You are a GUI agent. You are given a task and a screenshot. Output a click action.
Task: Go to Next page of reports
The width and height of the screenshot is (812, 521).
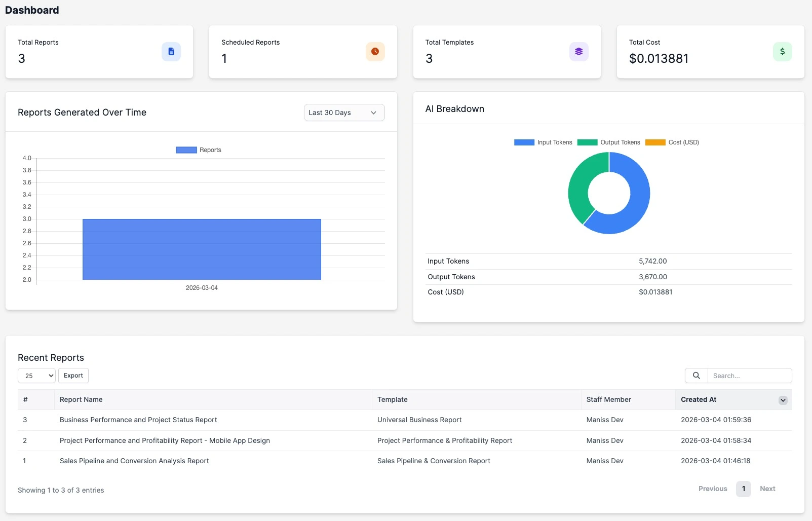click(767, 489)
